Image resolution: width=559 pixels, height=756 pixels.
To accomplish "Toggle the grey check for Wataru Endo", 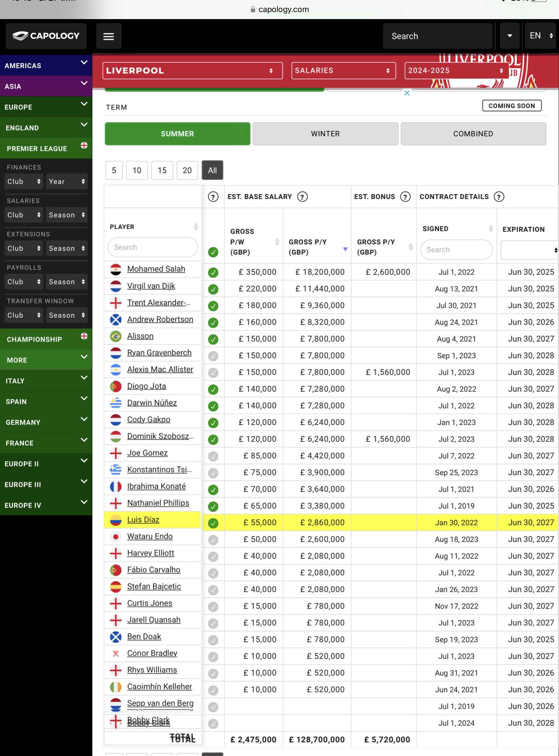I will click(213, 540).
